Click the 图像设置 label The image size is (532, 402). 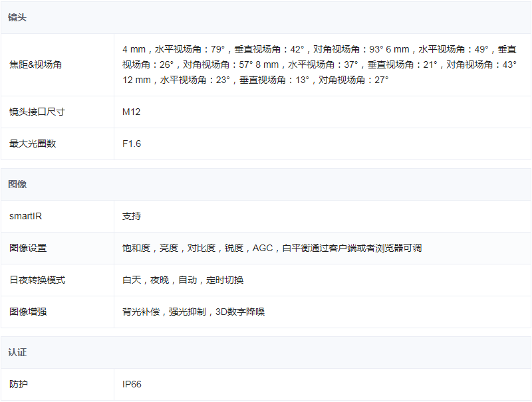tap(28, 248)
